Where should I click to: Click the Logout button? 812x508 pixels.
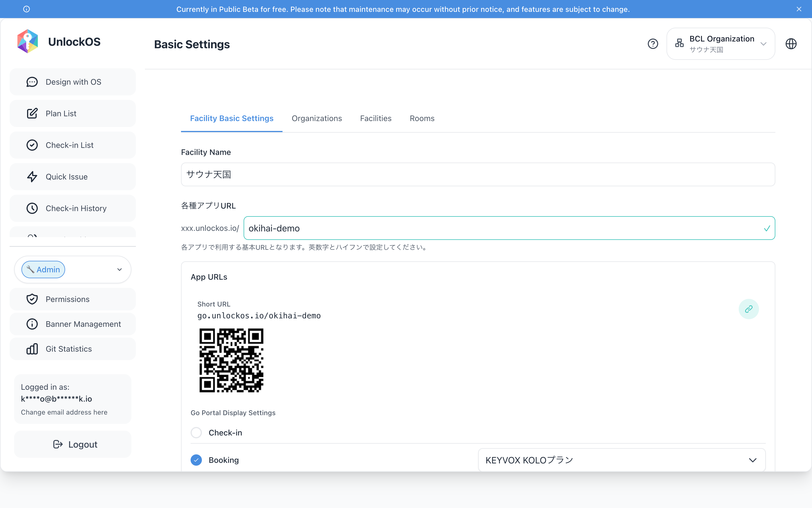[72, 444]
